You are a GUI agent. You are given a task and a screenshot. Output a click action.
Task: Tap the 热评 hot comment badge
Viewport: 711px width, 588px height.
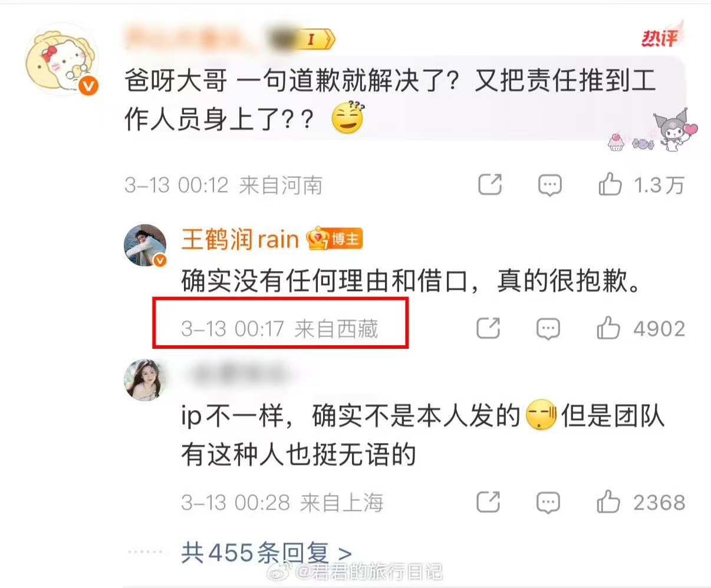click(660, 38)
